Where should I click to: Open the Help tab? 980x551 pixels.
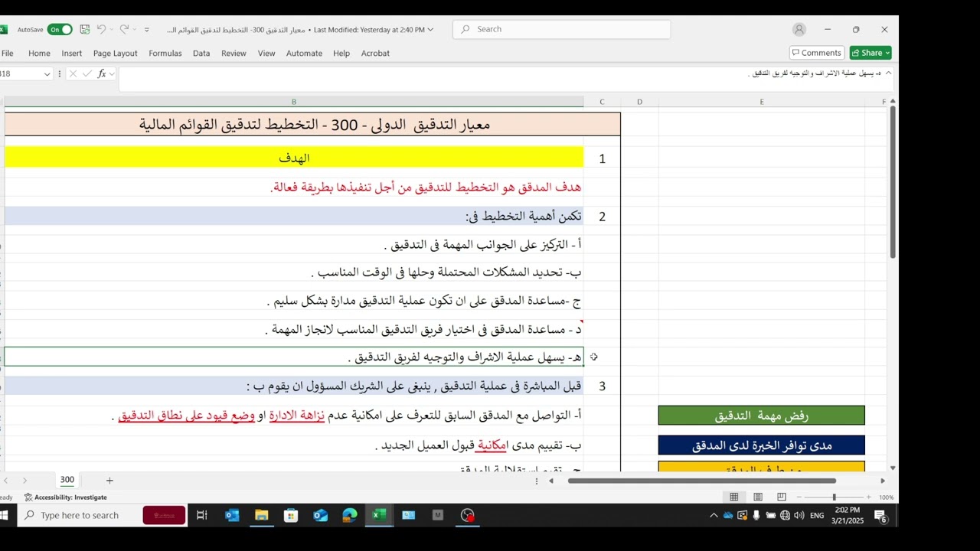pyautogui.click(x=341, y=54)
